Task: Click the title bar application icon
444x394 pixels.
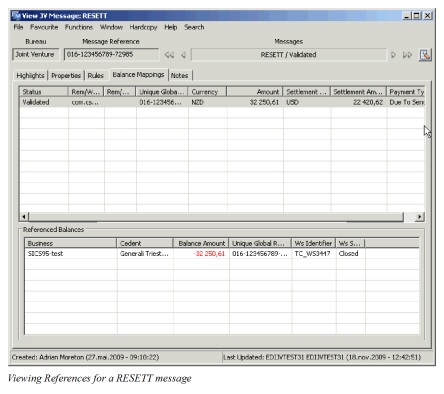Action: click(x=16, y=15)
